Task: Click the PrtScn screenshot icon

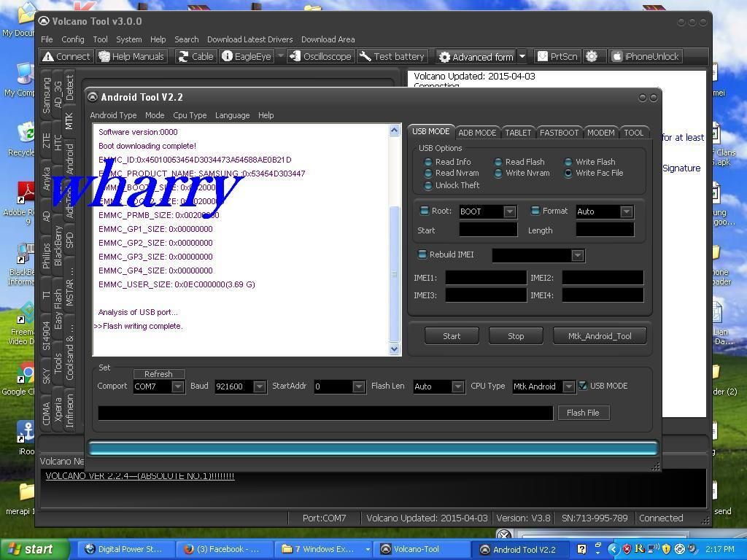Action: pos(557,56)
